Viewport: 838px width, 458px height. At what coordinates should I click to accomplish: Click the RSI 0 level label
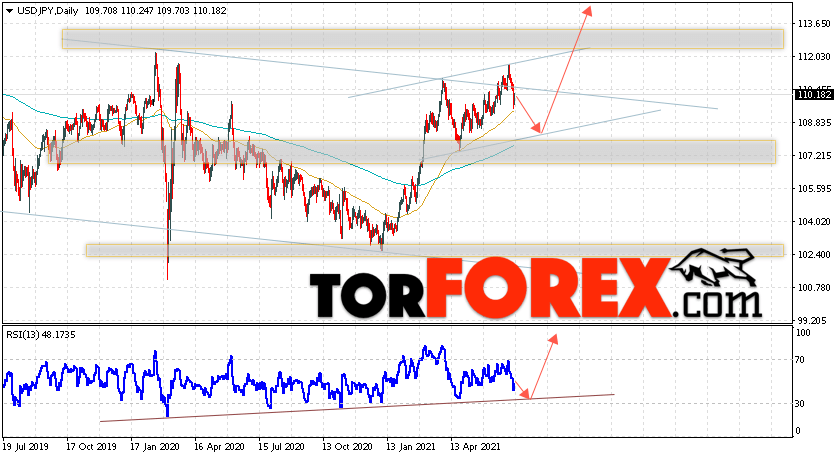[798, 431]
